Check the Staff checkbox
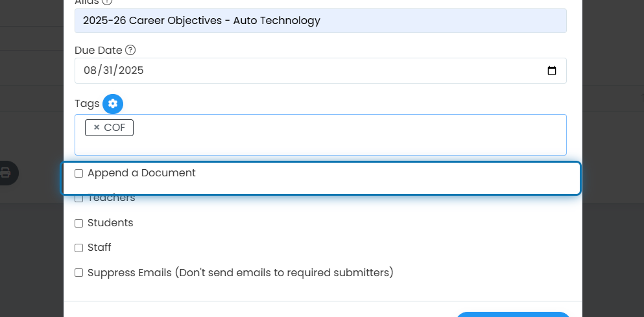The width and height of the screenshot is (644, 317). [x=79, y=248]
